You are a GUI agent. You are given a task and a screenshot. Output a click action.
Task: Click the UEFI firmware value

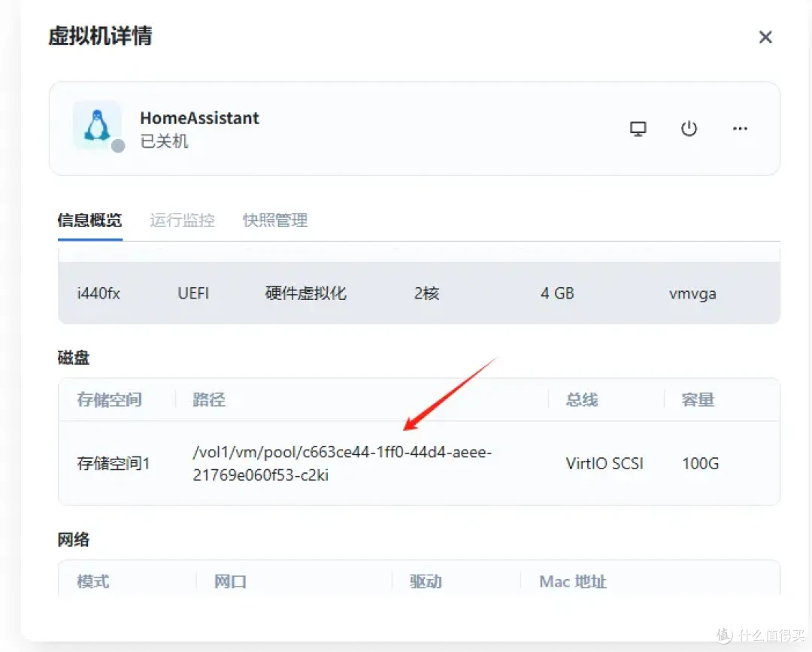click(193, 293)
